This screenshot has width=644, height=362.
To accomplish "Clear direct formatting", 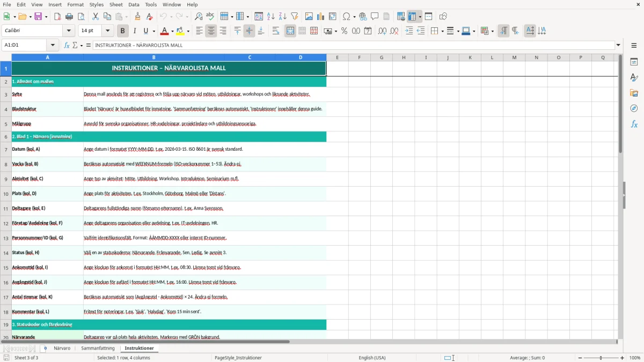I will (x=150, y=17).
